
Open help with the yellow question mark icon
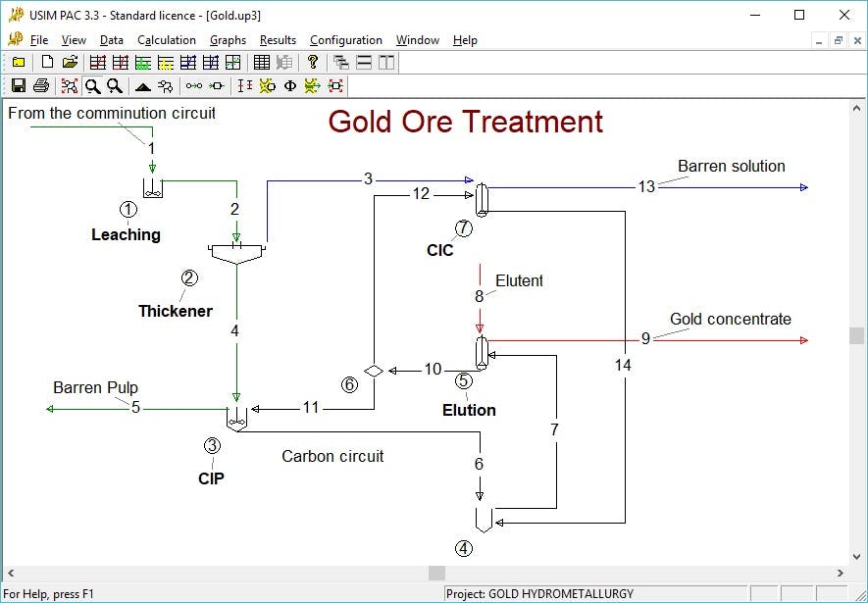coord(313,62)
